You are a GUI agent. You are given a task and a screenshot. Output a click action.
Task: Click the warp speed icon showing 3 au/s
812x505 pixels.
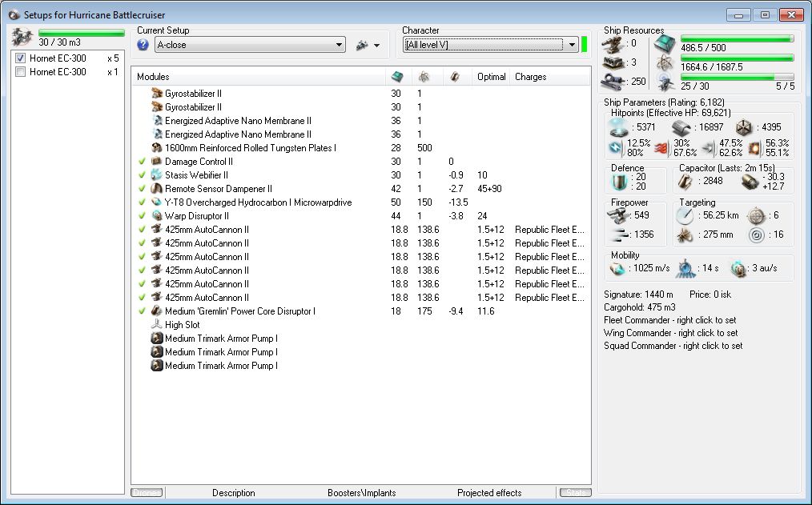point(738,269)
